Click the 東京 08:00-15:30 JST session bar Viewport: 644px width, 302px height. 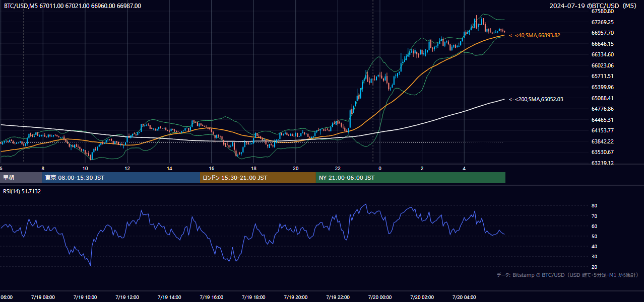click(121, 178)
